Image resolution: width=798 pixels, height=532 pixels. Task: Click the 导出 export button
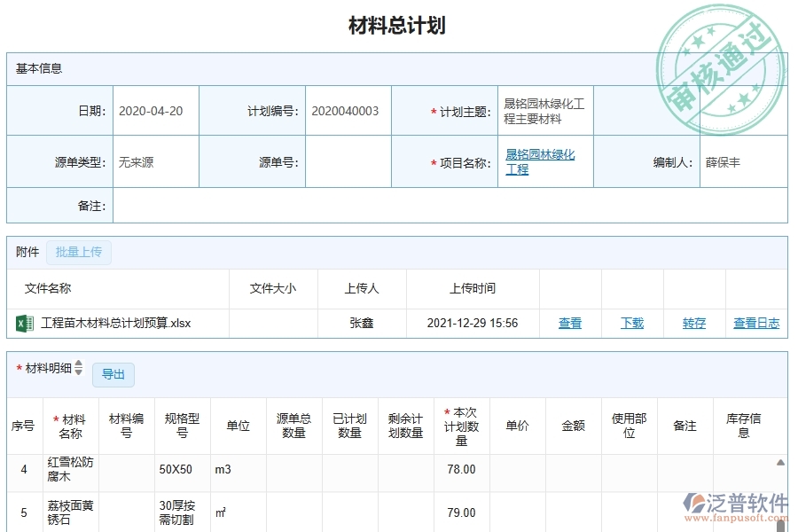click(113, 375)
